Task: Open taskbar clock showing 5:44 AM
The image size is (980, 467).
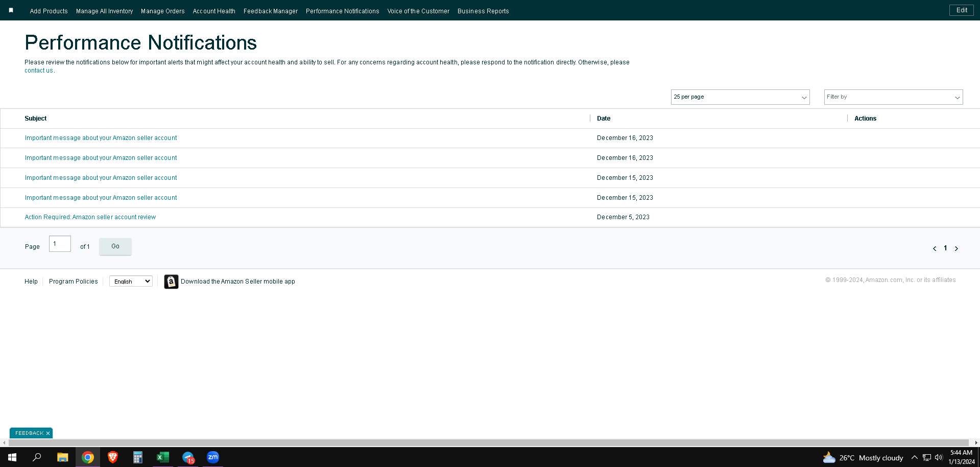Action: 962,457
